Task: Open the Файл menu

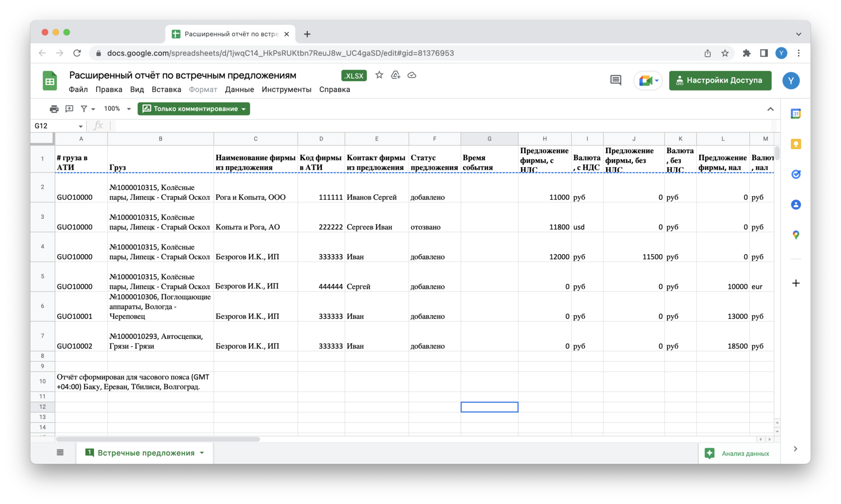Action: [x=78, y=90]
